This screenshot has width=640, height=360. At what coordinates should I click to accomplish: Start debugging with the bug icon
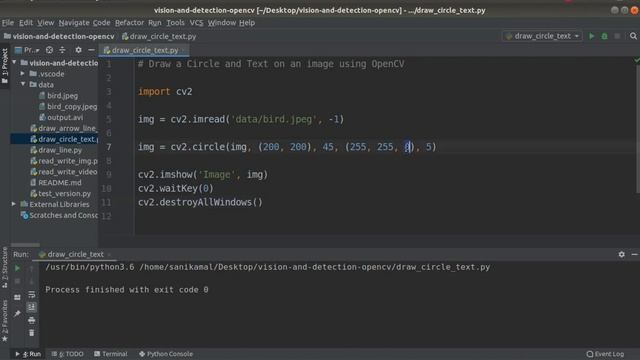[604, 36]
